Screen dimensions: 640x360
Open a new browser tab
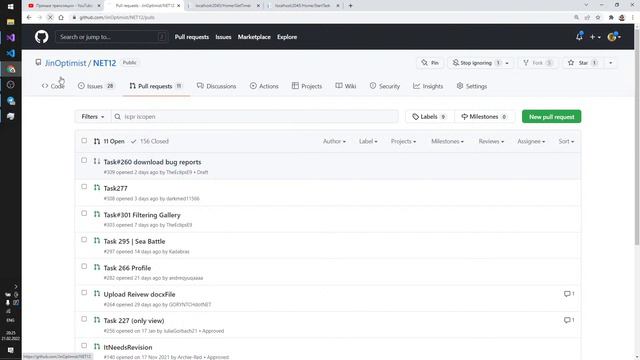tap(350, 6)
